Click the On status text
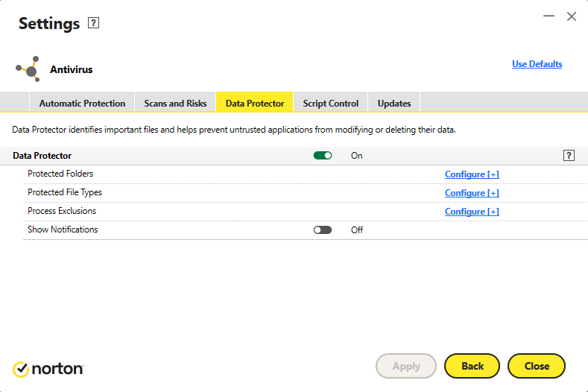 [357, 156]
